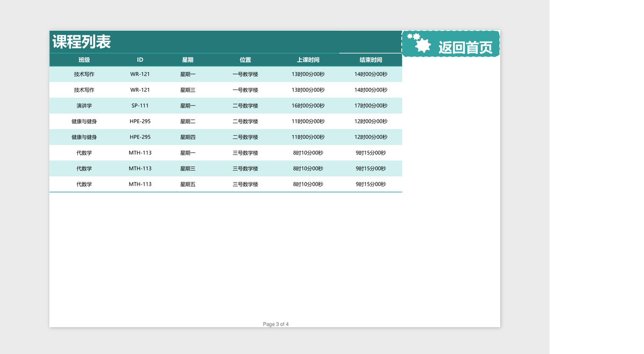Select HPE-295 in the 星期四 row

tap(140, 137)
